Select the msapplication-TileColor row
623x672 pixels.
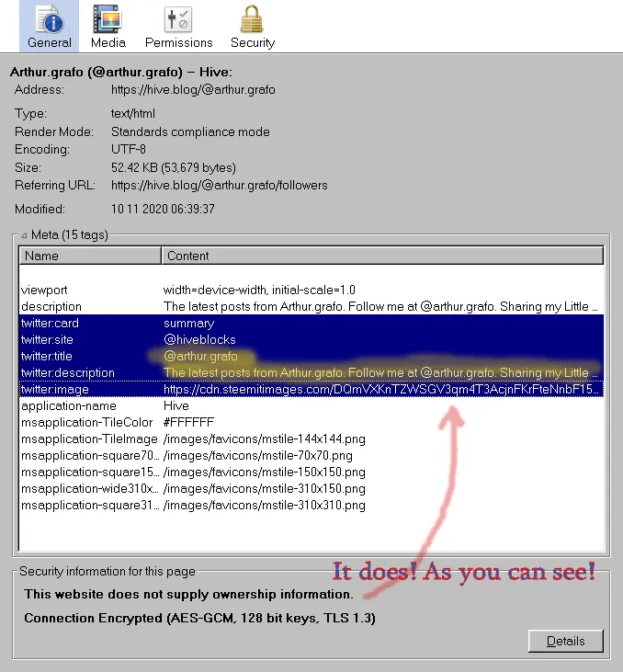click(311, 422)
